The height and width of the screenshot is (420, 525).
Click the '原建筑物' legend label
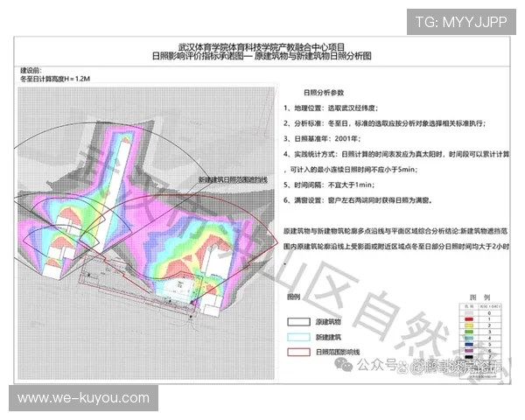click(328, 322)
